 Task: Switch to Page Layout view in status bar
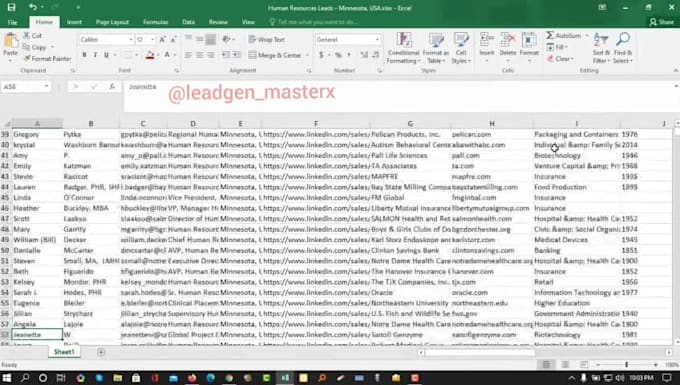tap(565, 365)
